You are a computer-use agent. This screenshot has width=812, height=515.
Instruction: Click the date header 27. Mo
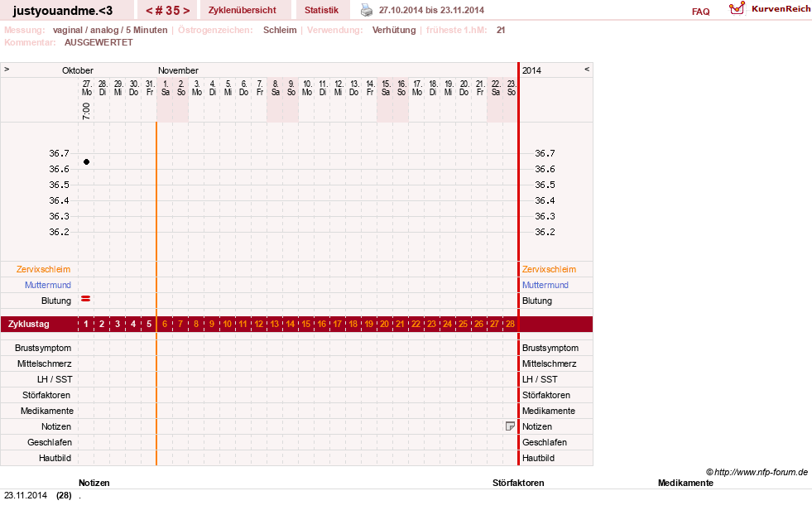pos(86,88)
